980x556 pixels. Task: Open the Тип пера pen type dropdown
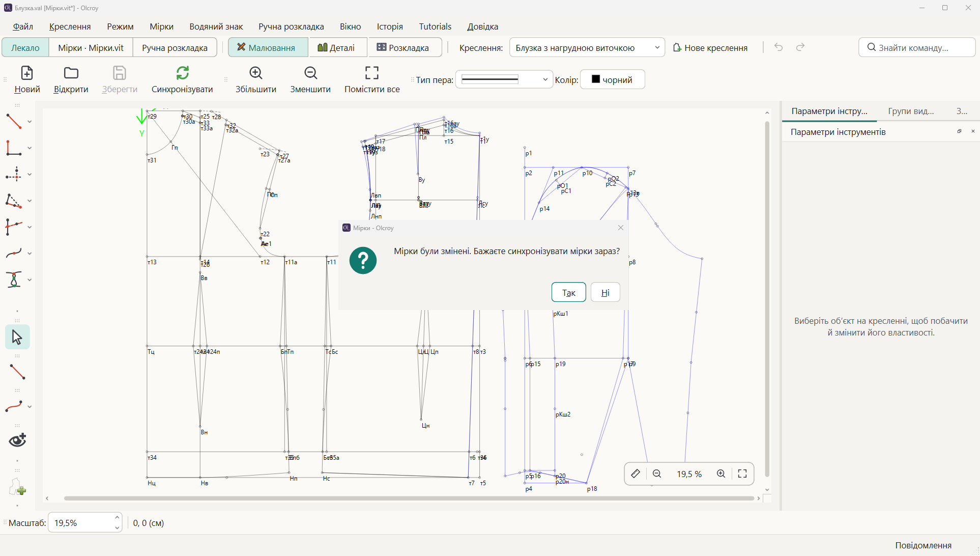(x=504, y=79)
